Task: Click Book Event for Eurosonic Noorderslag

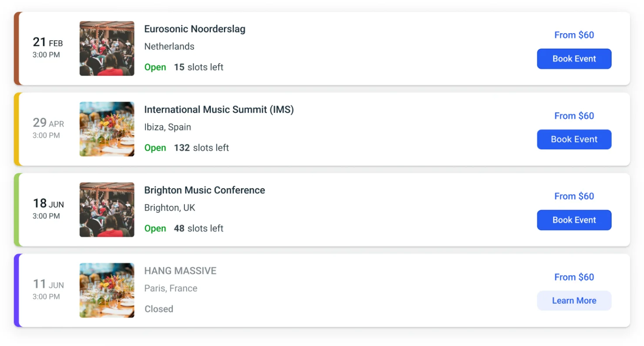Action: tap(574, 59)
